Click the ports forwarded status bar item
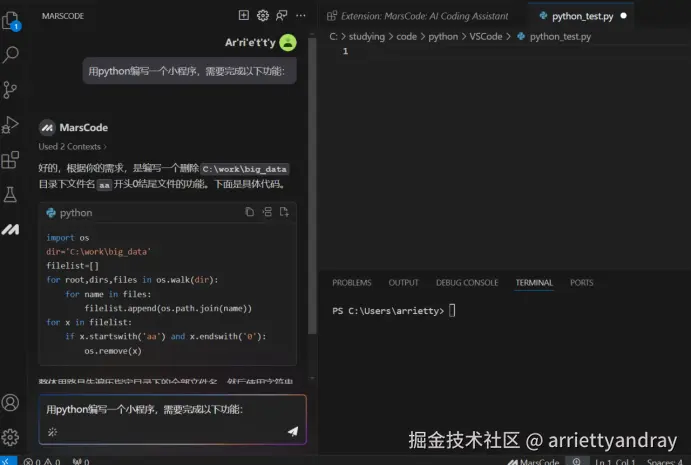 [81, 462]
